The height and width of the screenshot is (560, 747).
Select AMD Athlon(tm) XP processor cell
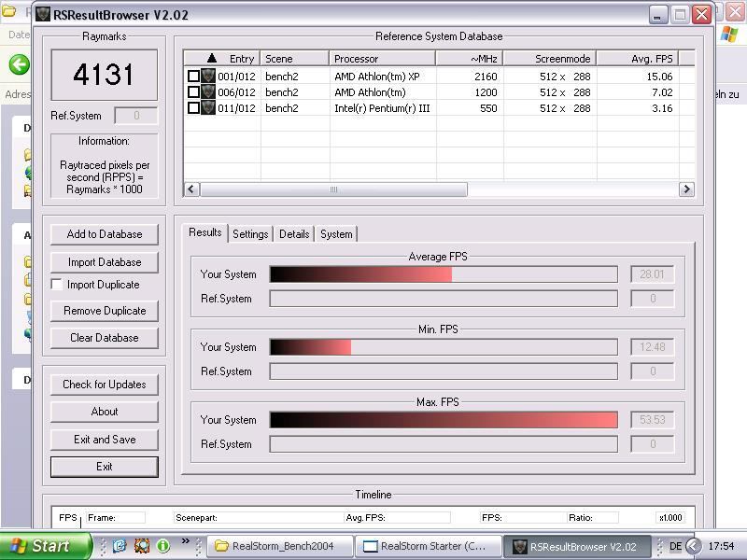(x=377, y=77)
